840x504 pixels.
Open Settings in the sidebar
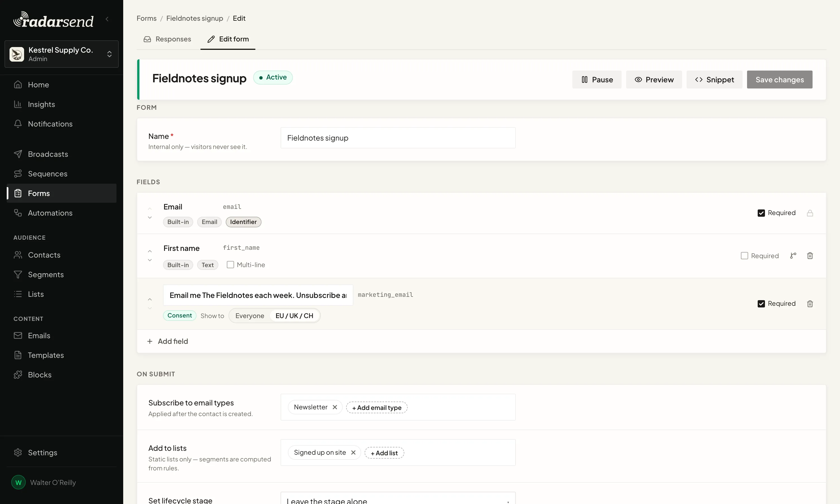[x=61, y=453]
